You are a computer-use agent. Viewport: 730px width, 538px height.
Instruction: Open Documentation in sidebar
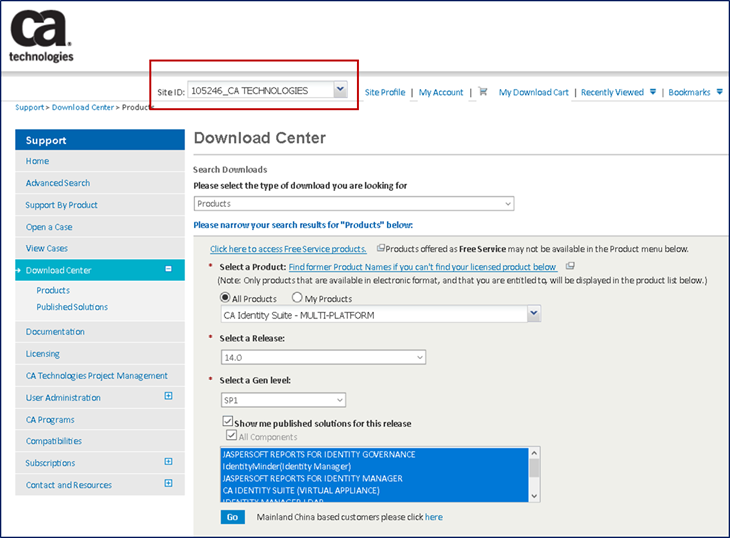pos(100,332)
